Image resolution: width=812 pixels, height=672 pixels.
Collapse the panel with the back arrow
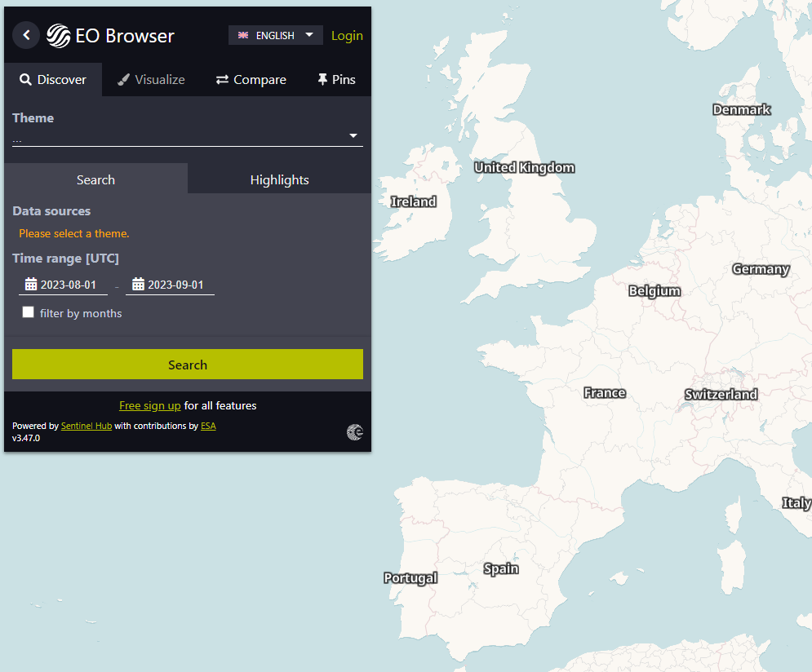pyautogui.click(x=26, y=35)
